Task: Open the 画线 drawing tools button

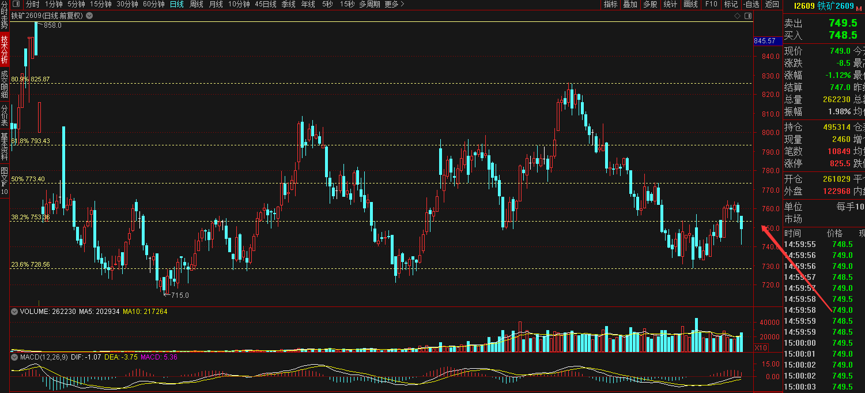Action: 691,4
